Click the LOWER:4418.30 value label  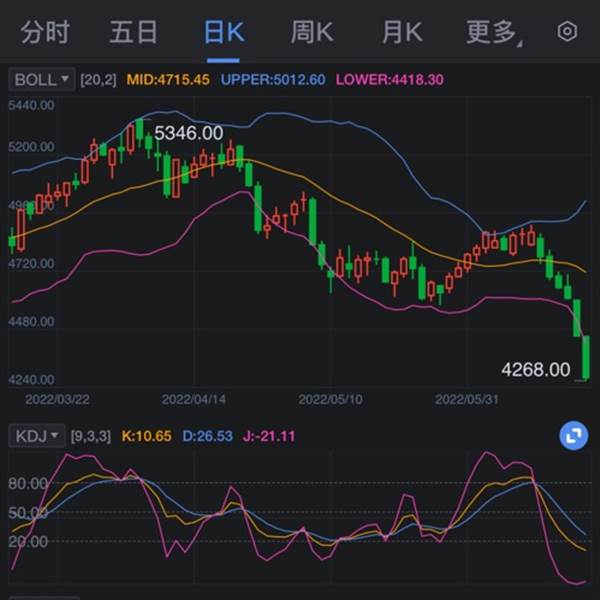390,80
